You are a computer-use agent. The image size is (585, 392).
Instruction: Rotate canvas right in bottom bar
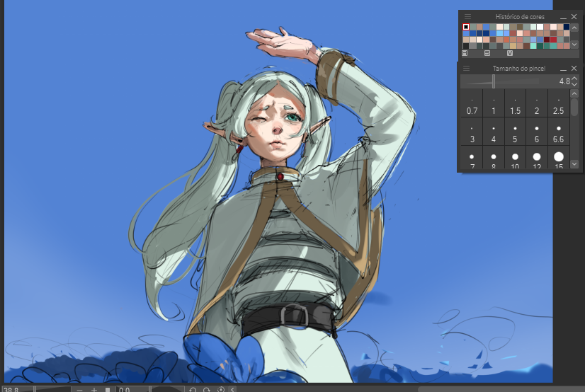[206, 390]
